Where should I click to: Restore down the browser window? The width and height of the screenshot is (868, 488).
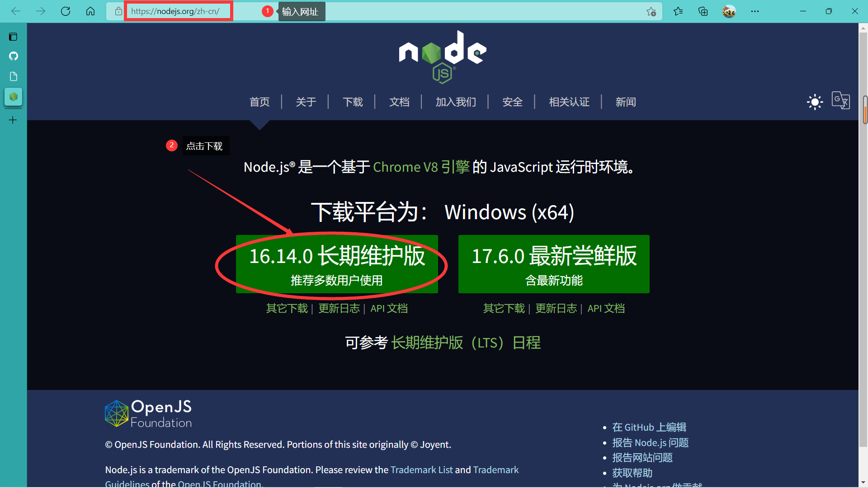(x=829, y=11)
